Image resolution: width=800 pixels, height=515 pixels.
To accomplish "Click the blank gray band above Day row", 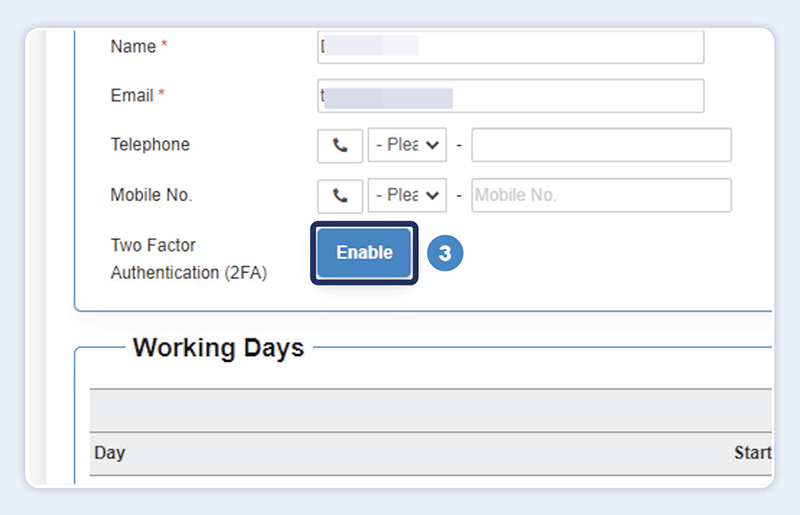I will coord(430,410).
